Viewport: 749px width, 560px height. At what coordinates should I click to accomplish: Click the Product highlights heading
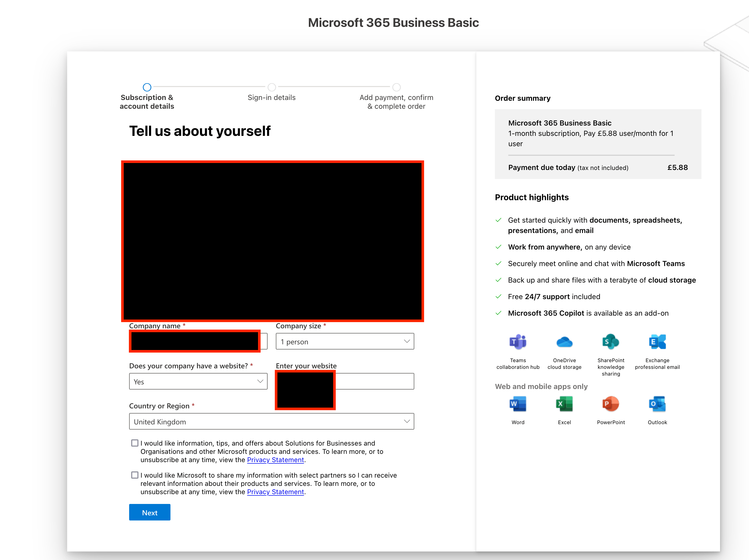click(x=532, y=197)
